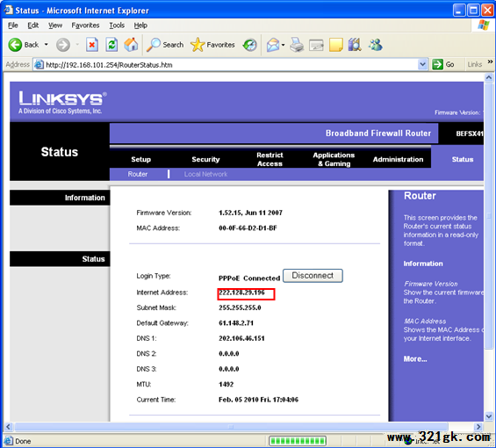The image size is (496, 448).
Task: Open the History icon in toolbar
Action: pos(250,45)
